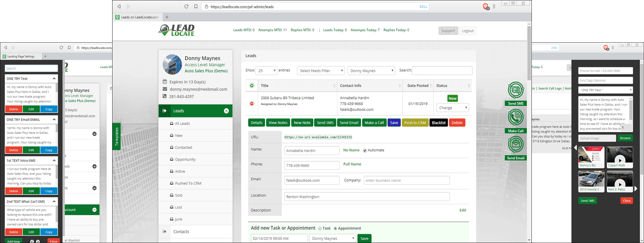This screenshot has height=243, width=644.
Task: Click the Send Email envelope icon
Action: 516,145
